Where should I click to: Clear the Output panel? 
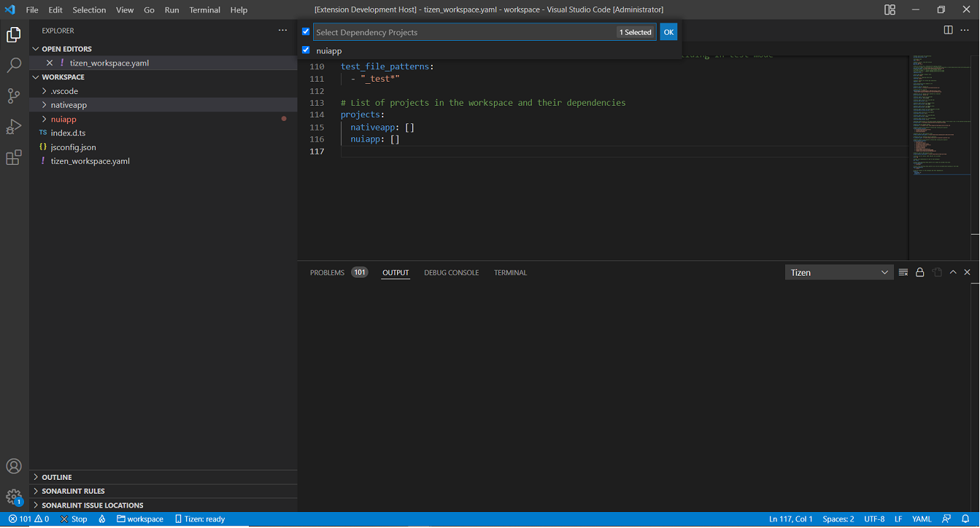[903, 272]
